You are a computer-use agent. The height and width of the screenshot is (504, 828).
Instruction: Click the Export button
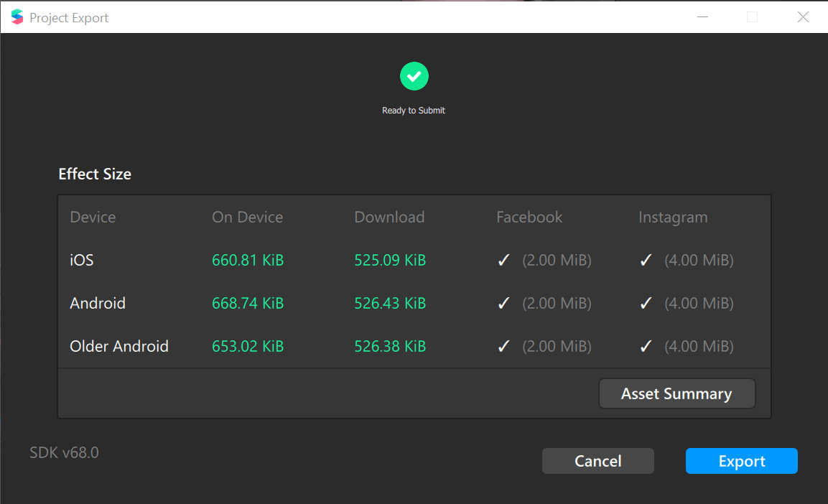(741, 461)
